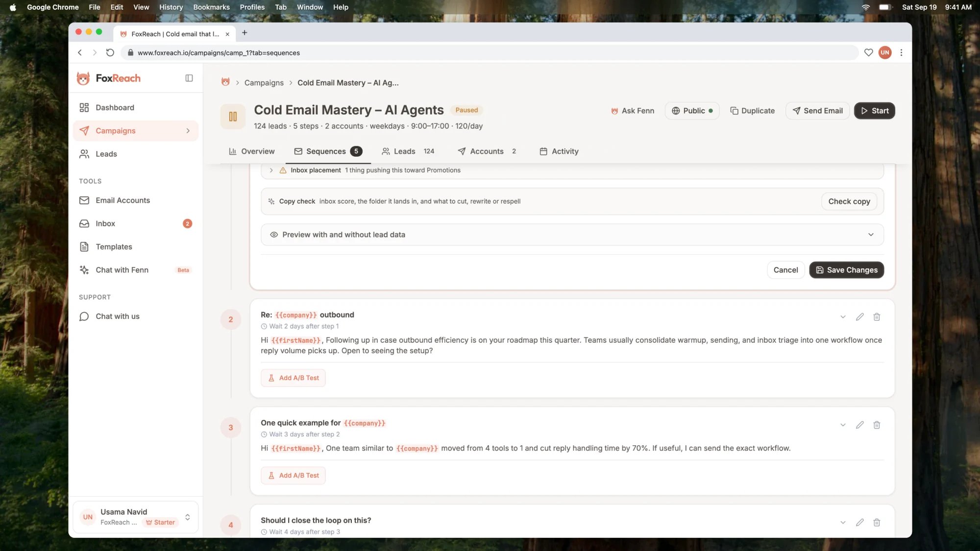Save Changes to the step
Screen dimensions: 980x551
click(846, 270)
